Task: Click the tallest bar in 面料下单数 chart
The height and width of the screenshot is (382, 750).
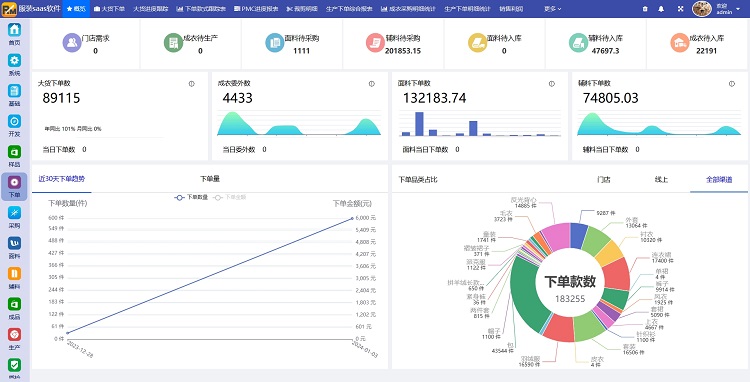Action: (x=419, y=124)
